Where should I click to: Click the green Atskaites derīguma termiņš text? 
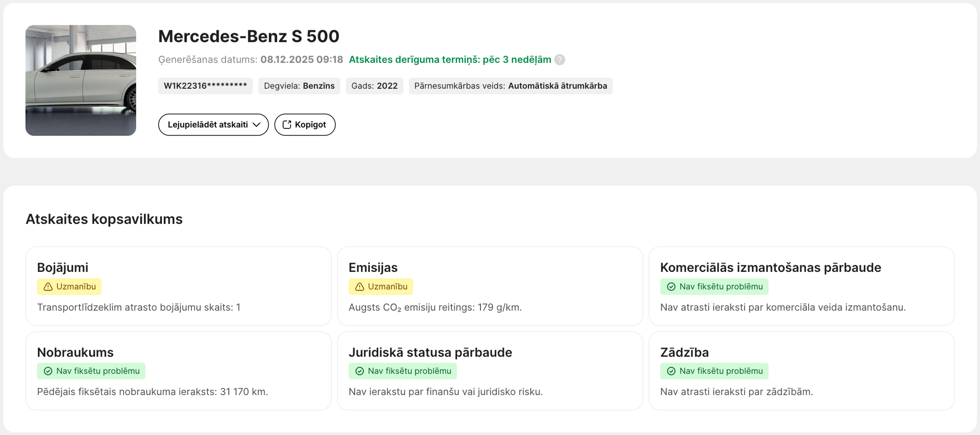[450, 60]
